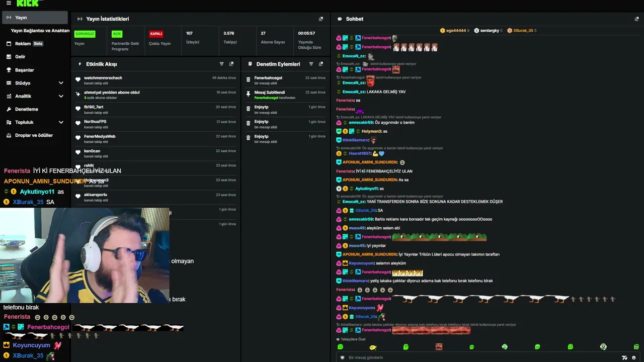Click EmocaN_zz on the LAKAKA GELMİŞ YAV message
Screen dimensions: 644x362
point(353,92)
